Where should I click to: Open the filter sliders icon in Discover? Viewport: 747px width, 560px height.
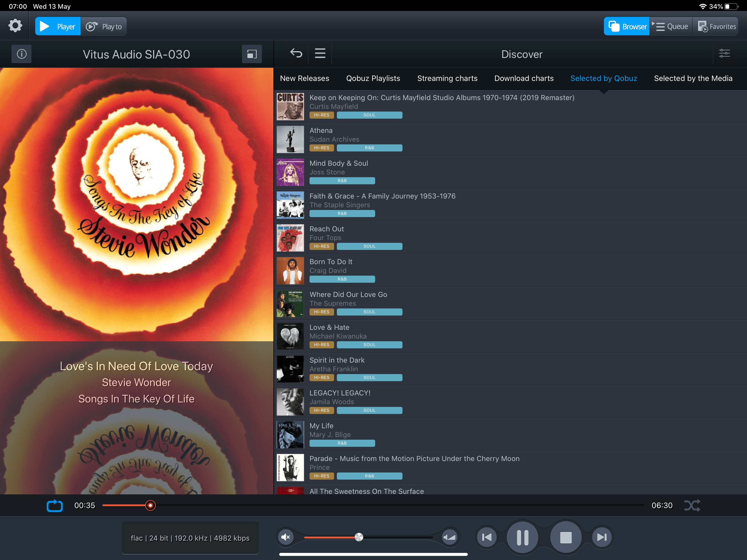(x=724, y=53)
